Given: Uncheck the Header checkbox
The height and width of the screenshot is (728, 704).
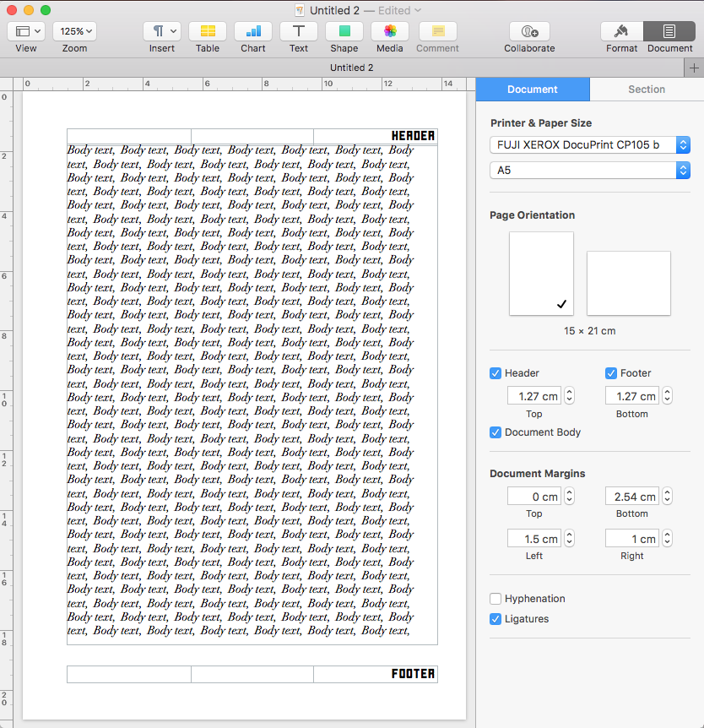Looking at the screenshot, I should [496, 373].
